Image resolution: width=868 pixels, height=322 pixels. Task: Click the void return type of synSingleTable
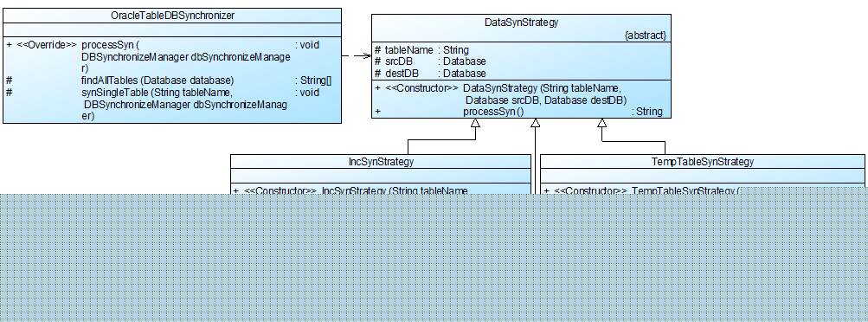click(x=307, y=93)
